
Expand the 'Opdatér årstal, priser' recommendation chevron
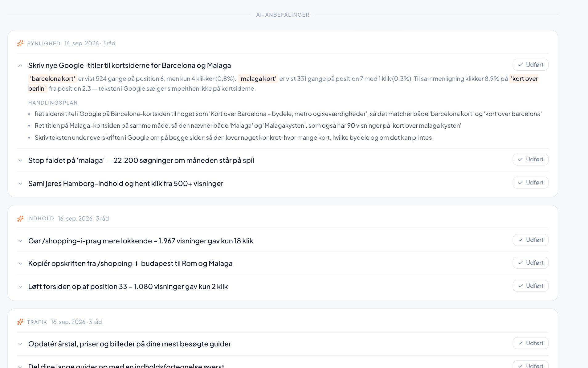tap(20, 344)
